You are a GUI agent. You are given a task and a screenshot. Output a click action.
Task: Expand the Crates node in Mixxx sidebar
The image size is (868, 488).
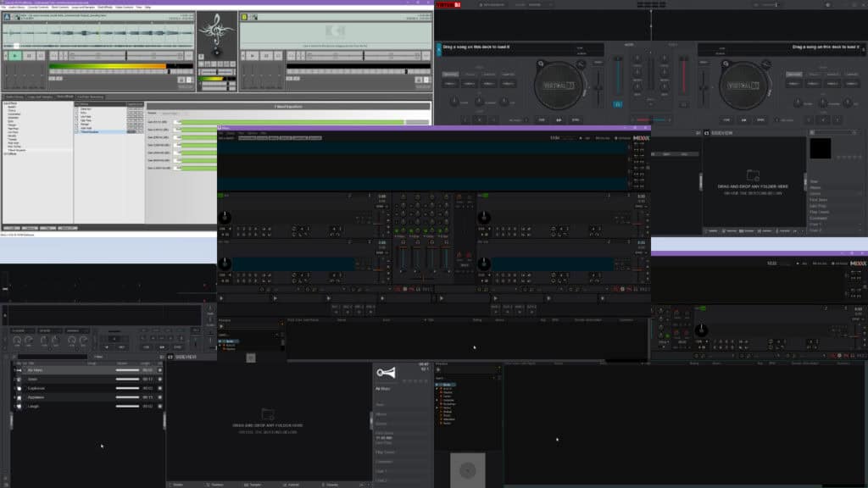(x=220, y=349)
